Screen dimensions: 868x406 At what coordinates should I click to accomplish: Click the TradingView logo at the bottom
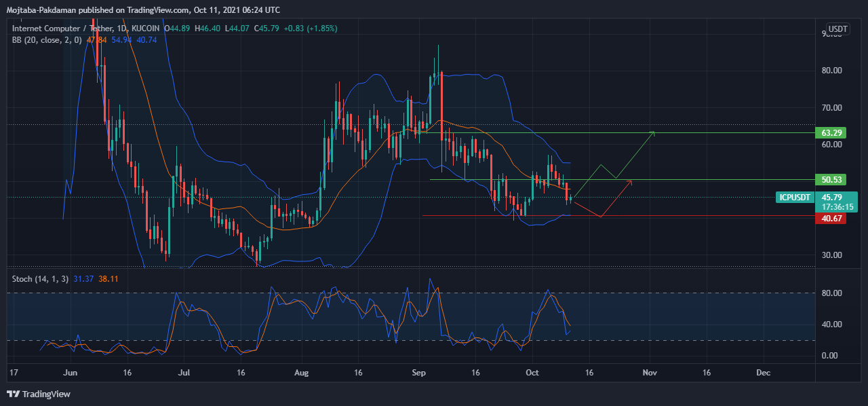[x=39, y=394]
